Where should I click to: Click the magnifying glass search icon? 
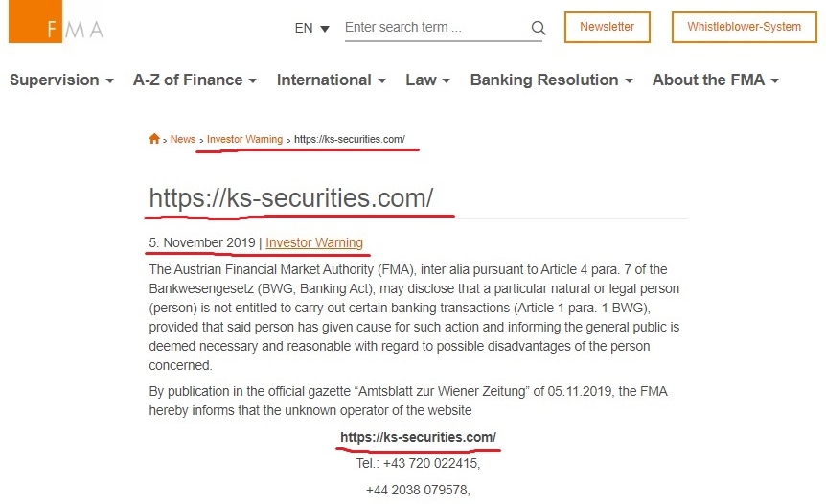click(538, 28)
